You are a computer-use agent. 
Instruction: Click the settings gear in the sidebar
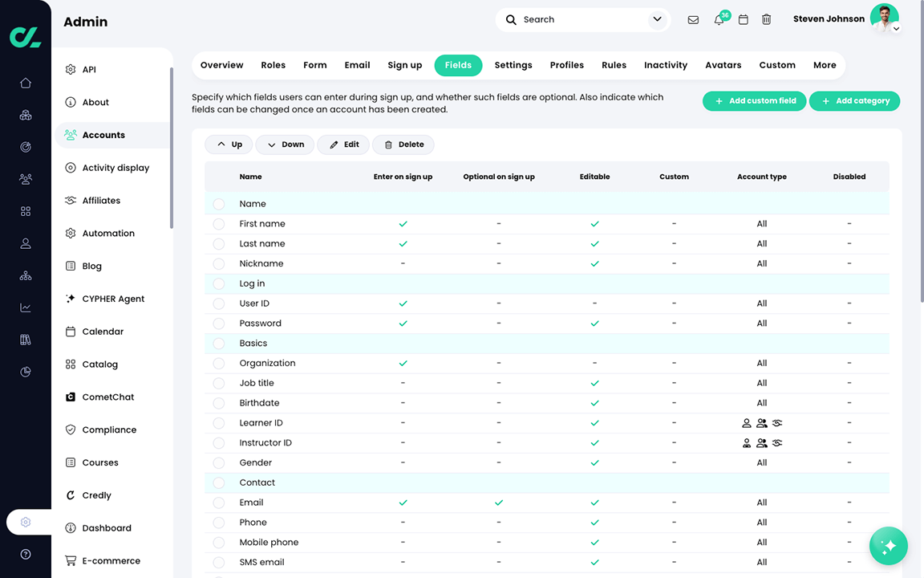[25, 522]
